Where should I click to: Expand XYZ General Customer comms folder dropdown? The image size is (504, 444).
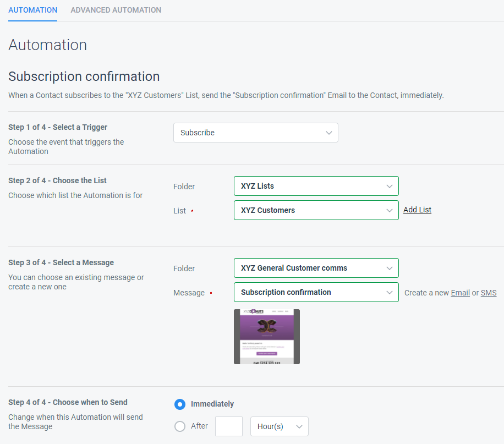tap(316, 268)
